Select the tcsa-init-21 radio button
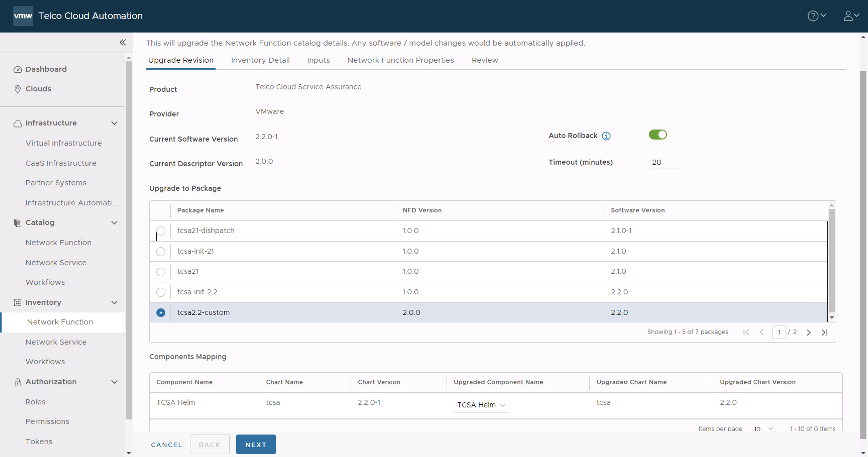Screen dimensions: 868x457 click(160, 251)
